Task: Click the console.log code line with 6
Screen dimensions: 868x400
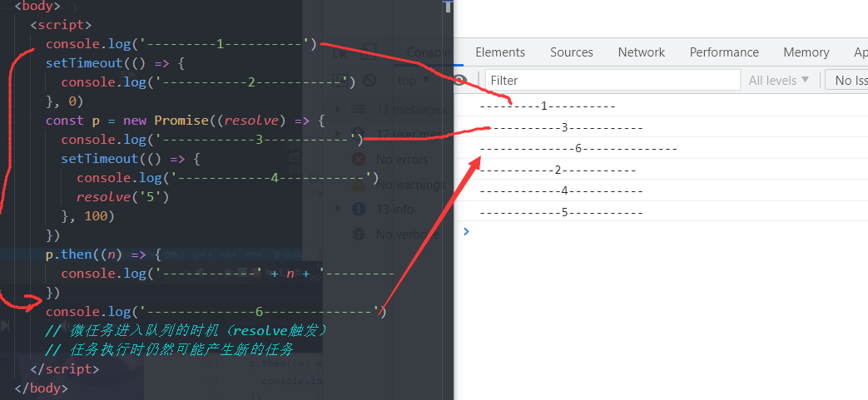Action: (216, 312)
